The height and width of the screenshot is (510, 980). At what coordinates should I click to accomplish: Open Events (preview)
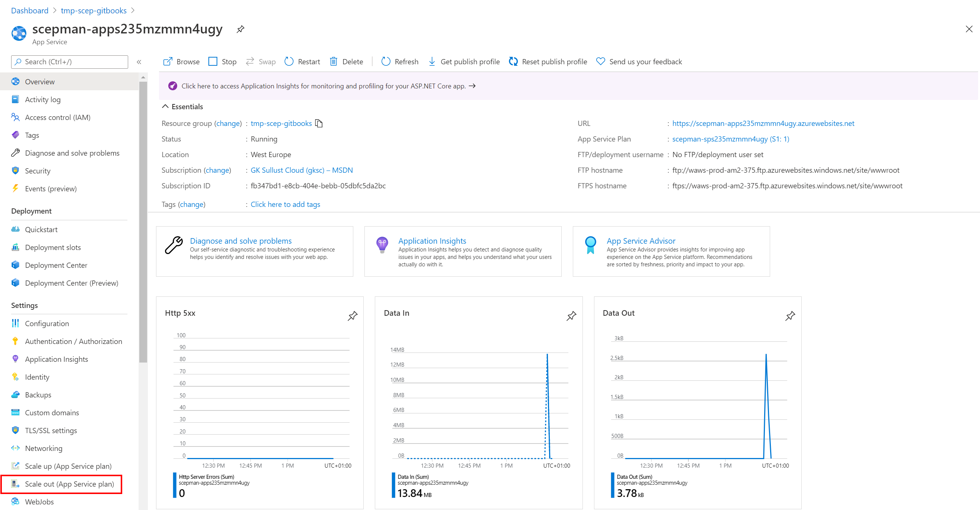pyautogui.click(x=69, y=189)
